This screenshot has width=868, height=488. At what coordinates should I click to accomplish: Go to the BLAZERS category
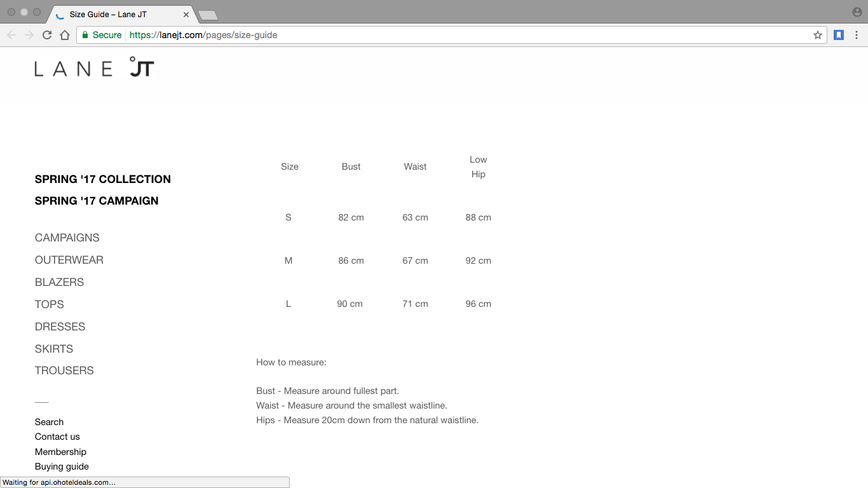point(59,282)
